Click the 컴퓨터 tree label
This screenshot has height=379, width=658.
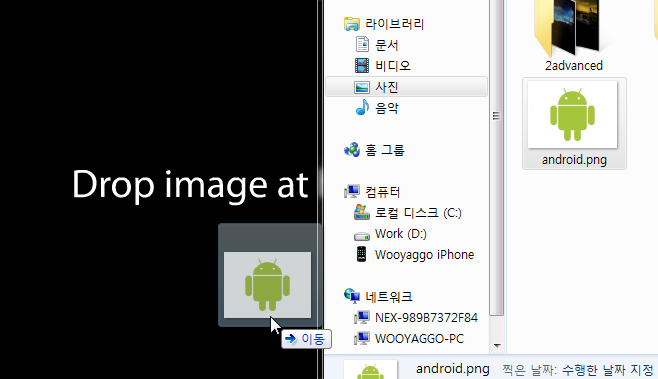(x=383, y=192)
